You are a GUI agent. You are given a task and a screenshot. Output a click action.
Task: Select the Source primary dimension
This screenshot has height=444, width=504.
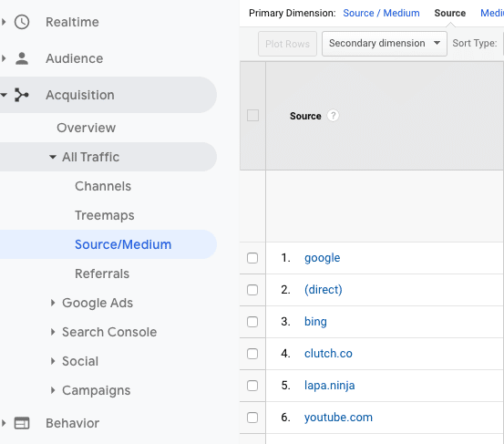[450, 13]
